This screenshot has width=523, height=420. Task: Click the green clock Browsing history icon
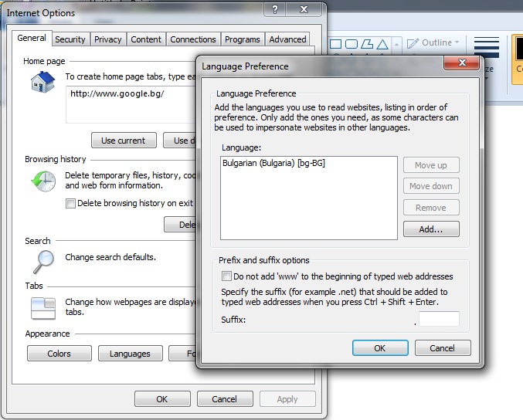tap(43, 181)
